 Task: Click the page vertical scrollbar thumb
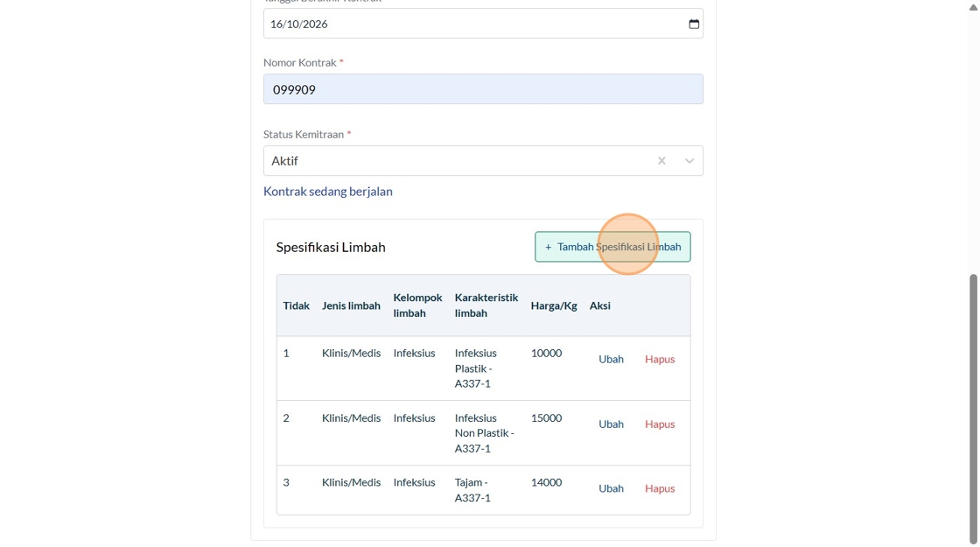[973, 407]
